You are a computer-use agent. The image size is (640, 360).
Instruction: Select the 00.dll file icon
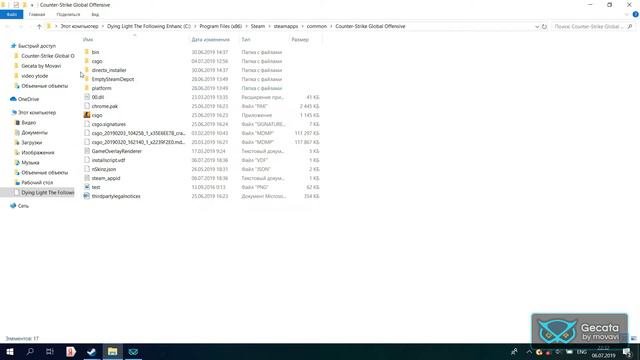click(87, 97)
